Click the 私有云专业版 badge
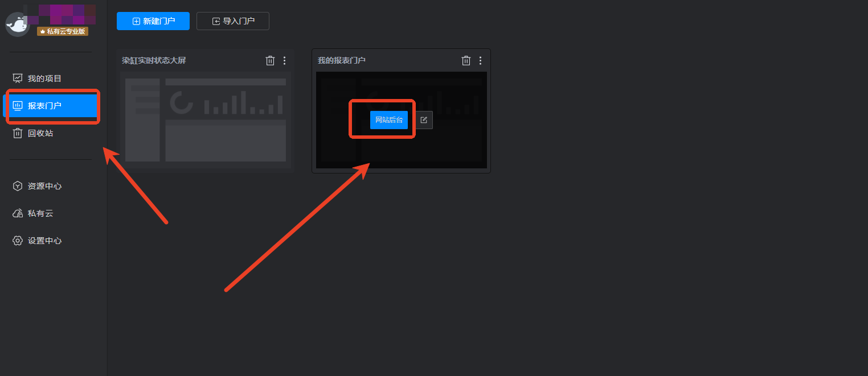The width and height of the screenshot is (868, 376). 63,31
